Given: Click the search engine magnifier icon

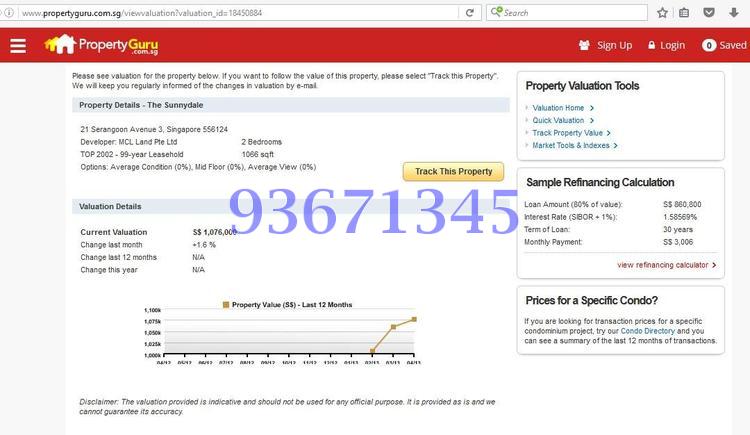Looking at the screenshot, I should tap(496, 12).
